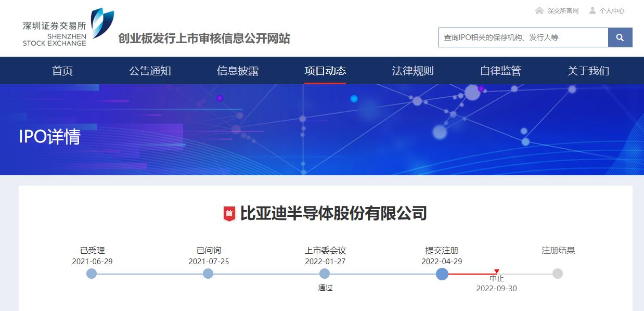Click the 上市委会议 timeline node
This screenshot has width=644, height=311.
tap(325, 274)
